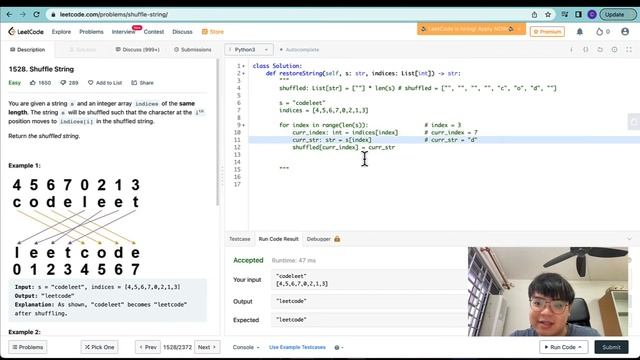Open the Solution tab
Screen dimensions: 640x360
click(82, 49)
